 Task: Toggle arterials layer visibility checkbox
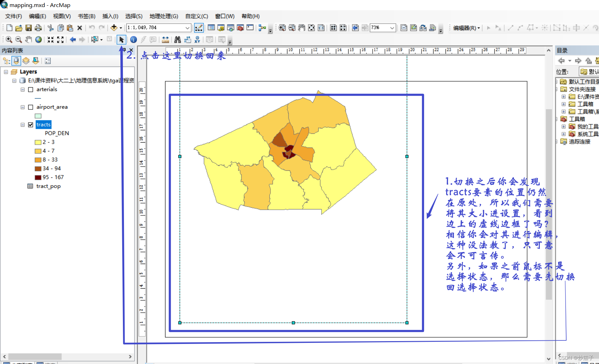click(31, 89)
